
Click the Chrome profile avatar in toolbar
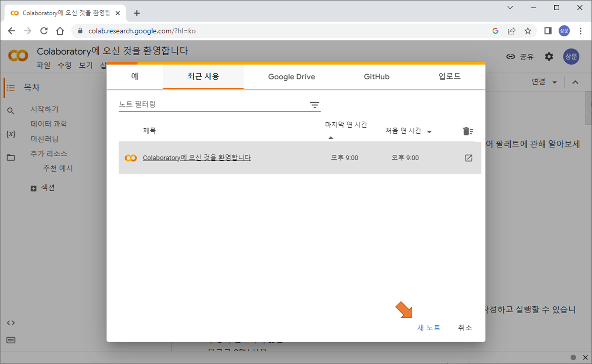coord(564,31)
